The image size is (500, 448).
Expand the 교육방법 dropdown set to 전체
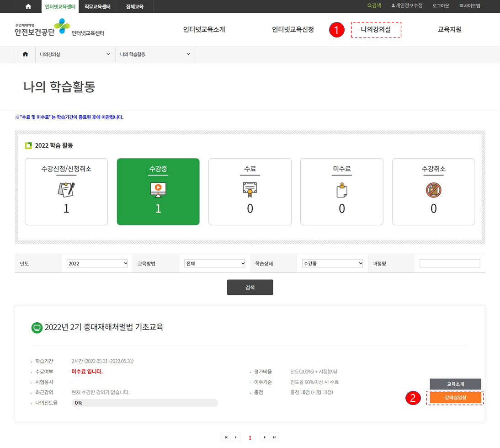coord(215,263)
